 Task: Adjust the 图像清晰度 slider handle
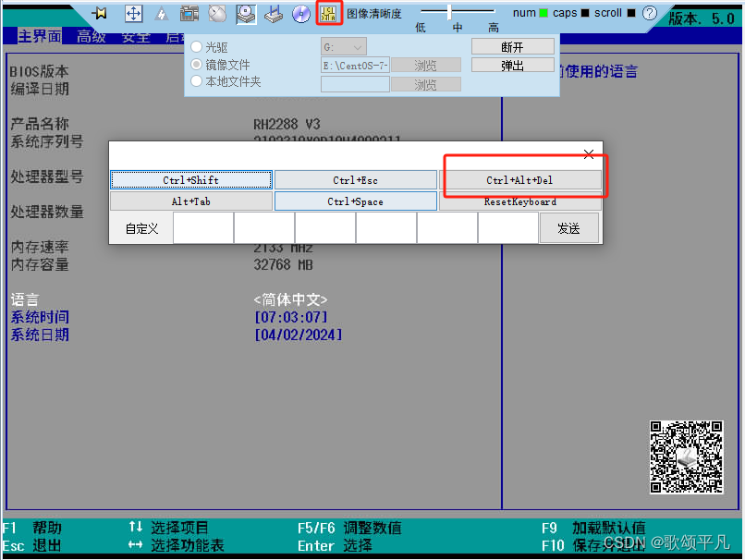[449, 12]
